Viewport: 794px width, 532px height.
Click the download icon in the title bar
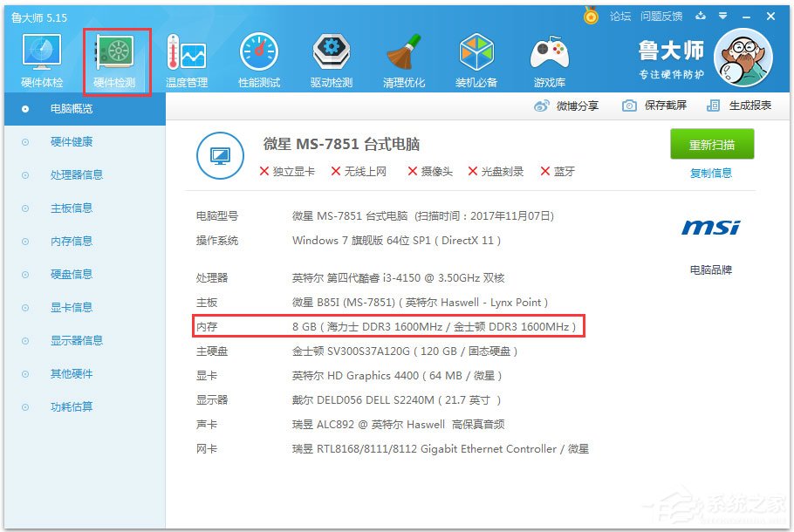(x=701, y=16)
